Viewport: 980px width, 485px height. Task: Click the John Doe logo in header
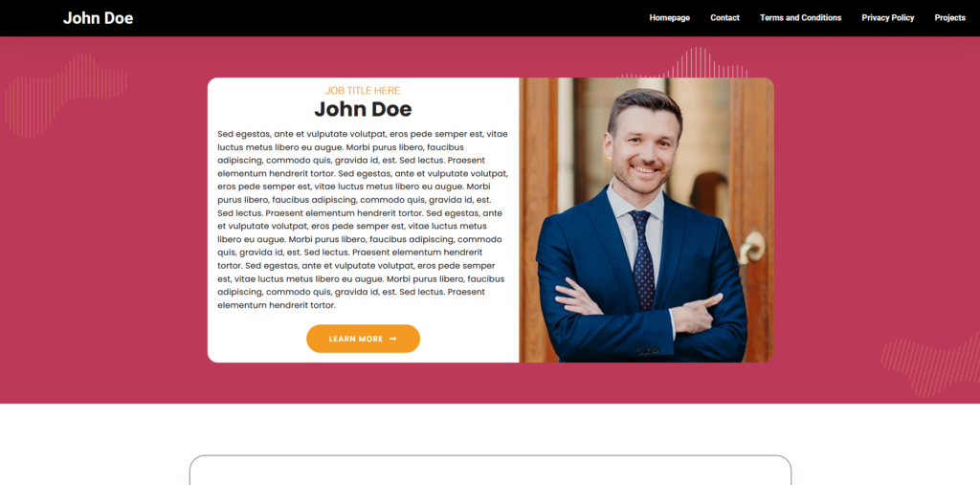pos(99,18)
